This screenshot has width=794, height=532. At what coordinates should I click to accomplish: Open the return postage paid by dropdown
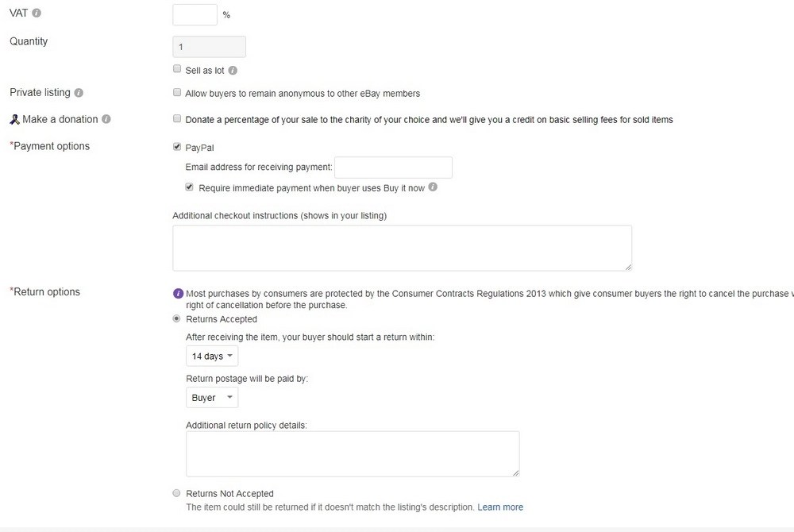pyautogui.click(x=211, y=397)
